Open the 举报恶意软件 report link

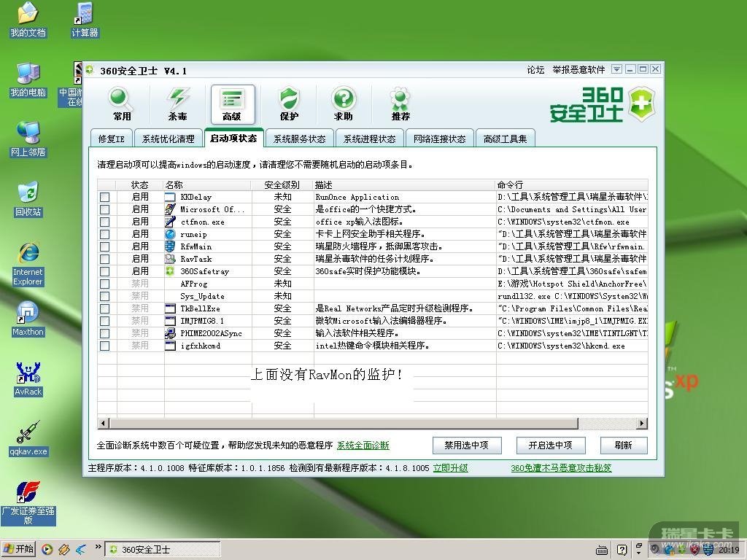pyautogui.click(x=578, y=70)
